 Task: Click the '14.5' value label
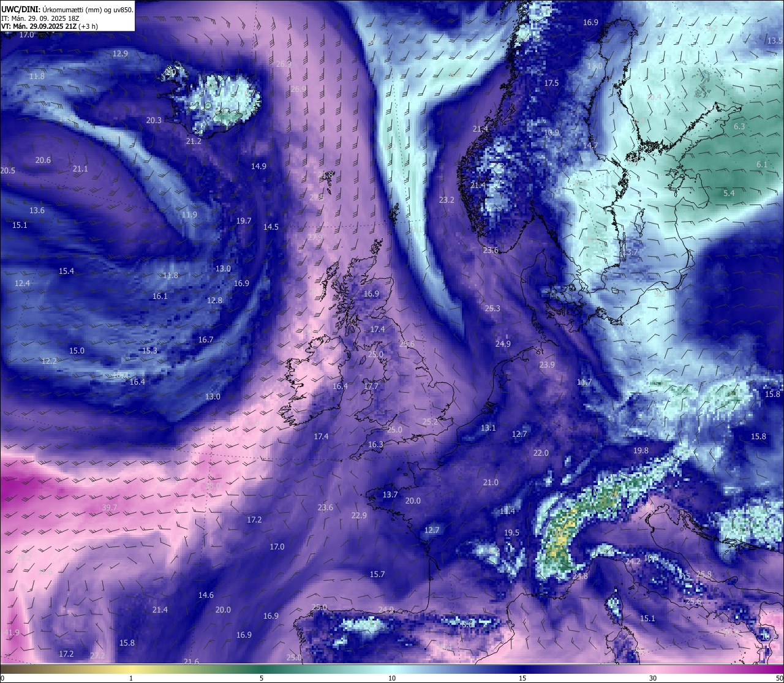coord(271,227)
